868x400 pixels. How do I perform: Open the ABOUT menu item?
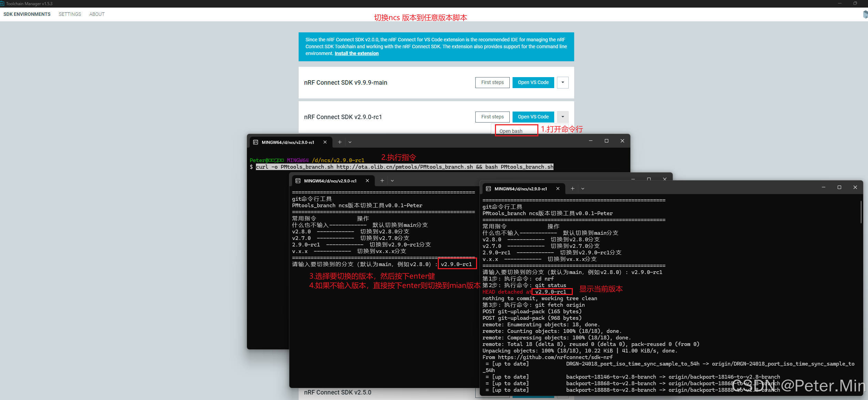96,14
